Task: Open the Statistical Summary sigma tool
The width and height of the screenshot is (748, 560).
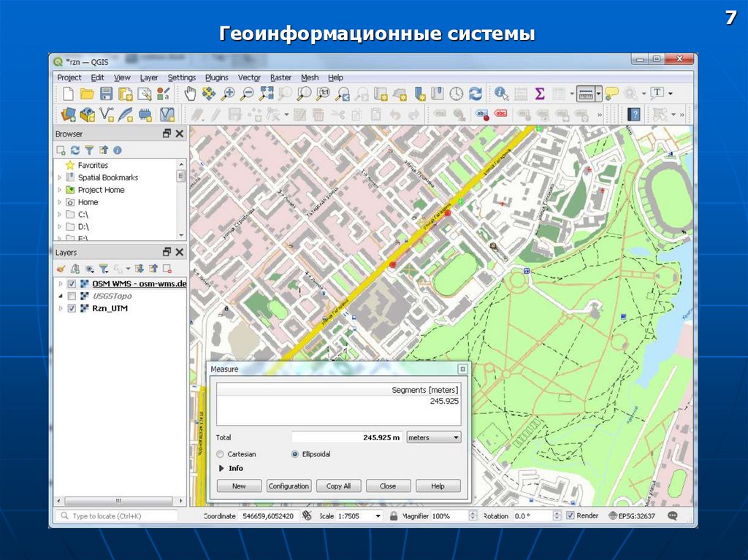Action: point(540,93)
